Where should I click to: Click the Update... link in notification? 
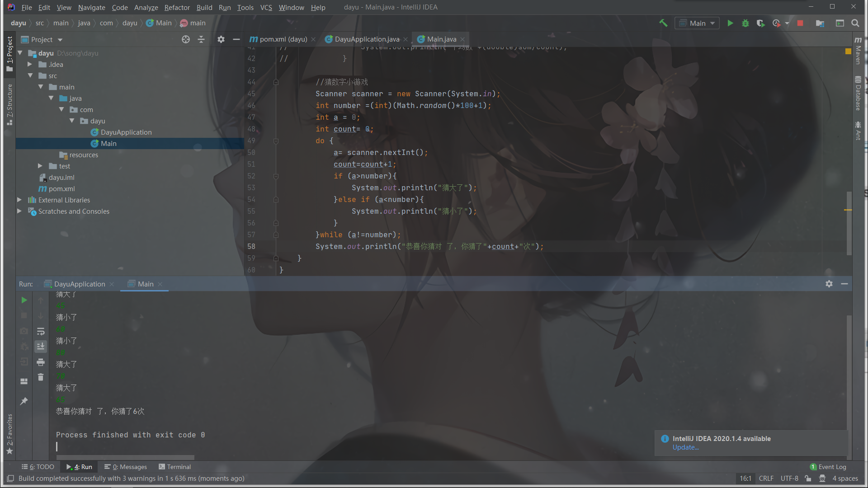click(x=685, y=447)
